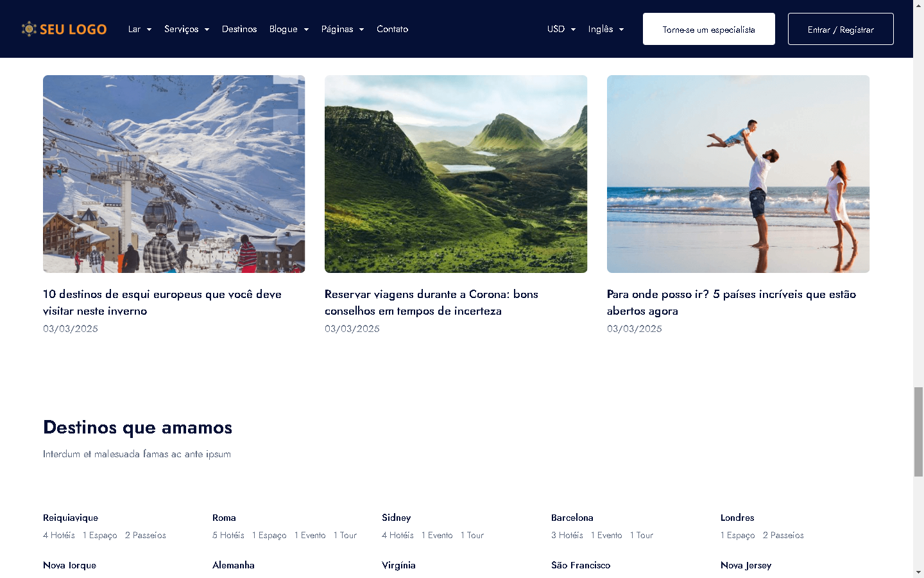Expand the Blogue dropdown menu
The height and width of the screenshot is (578, 924).
click(289, 29)
